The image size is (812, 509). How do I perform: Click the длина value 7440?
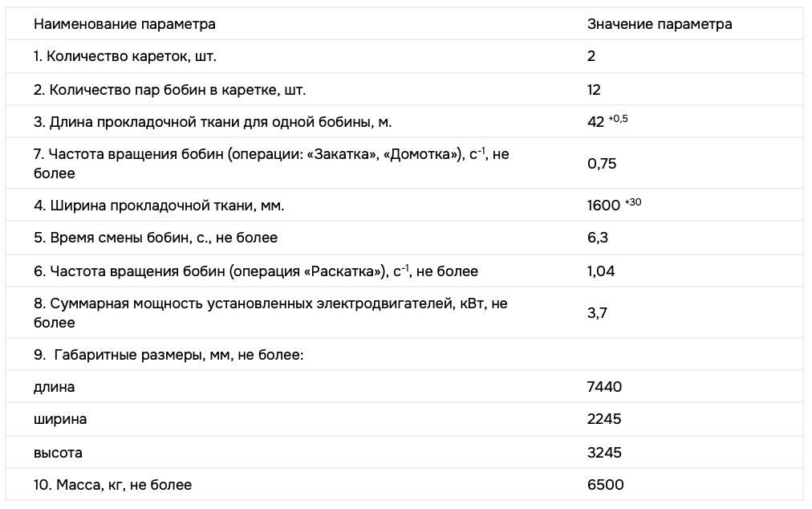click(x=604, y=387)
